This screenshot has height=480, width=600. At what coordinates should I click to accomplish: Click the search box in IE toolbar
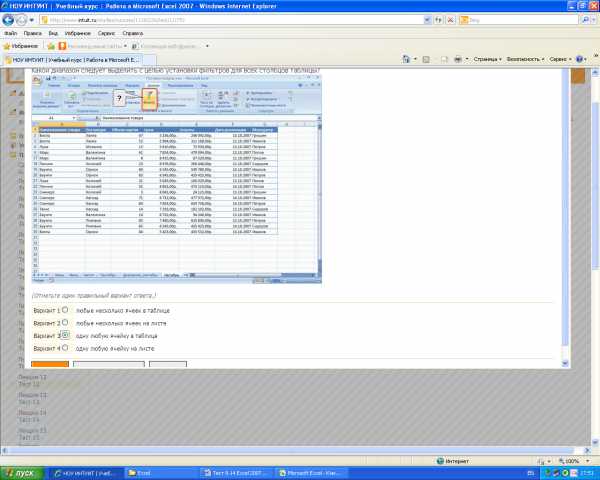click(518, 20)
